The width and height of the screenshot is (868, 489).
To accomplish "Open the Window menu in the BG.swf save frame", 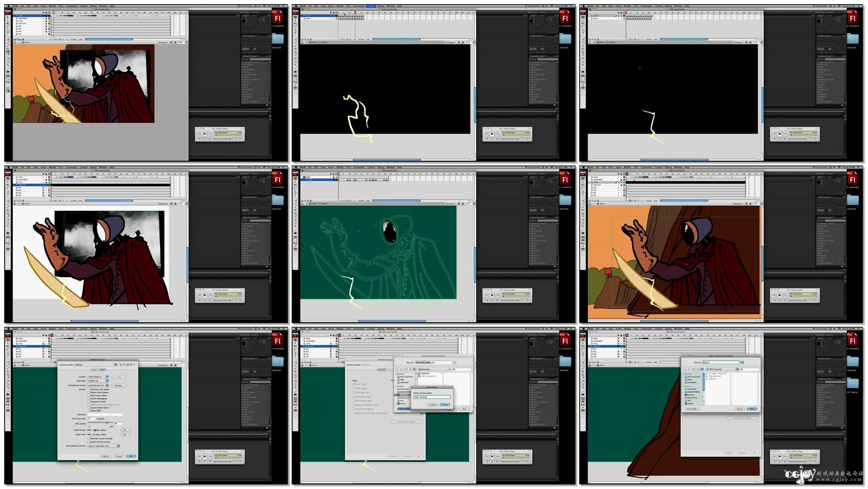I will (678, 329).
